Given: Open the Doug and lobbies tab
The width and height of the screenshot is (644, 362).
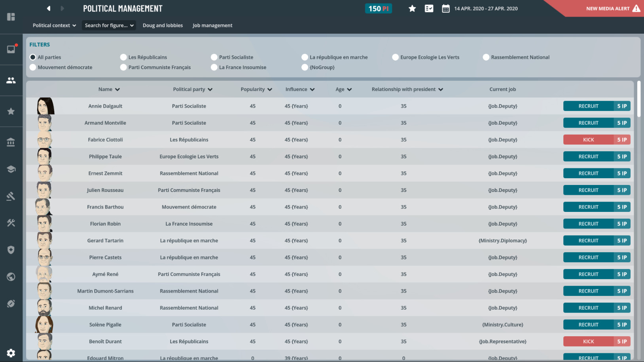Looking at the screenshot, I should [x=163, y=25].
